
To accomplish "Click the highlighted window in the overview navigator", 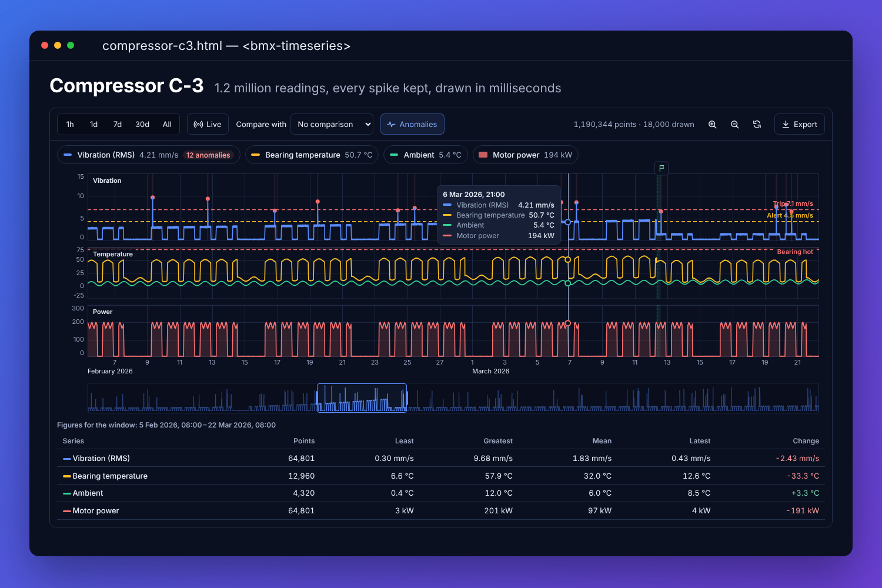I will pyautogui.click(x=362, y=398).
